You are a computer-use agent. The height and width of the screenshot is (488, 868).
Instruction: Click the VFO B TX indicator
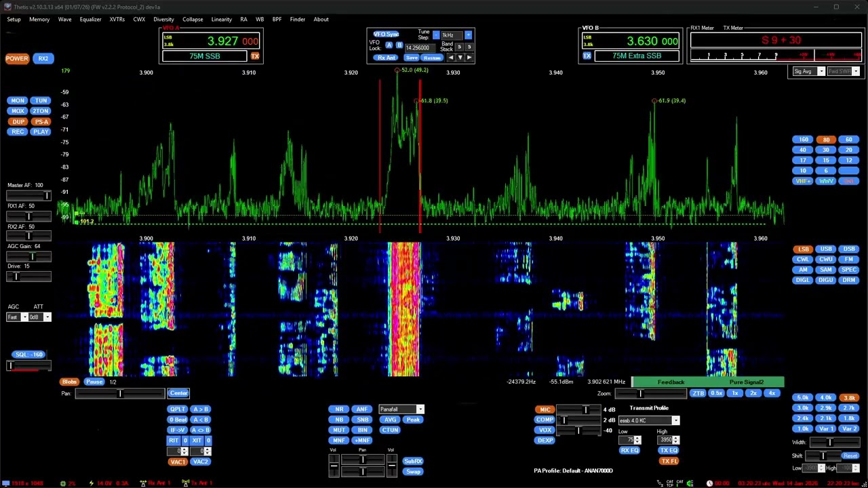point(587,56)
